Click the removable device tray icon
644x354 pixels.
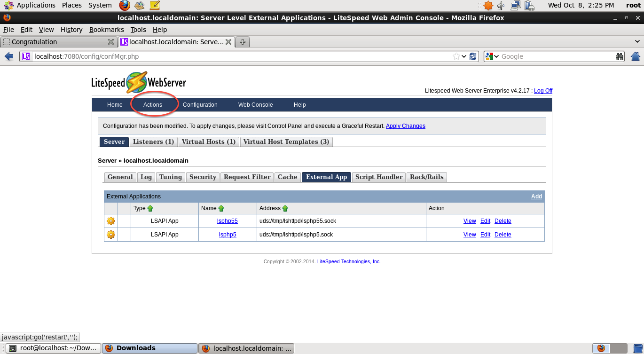click(529, 6)
